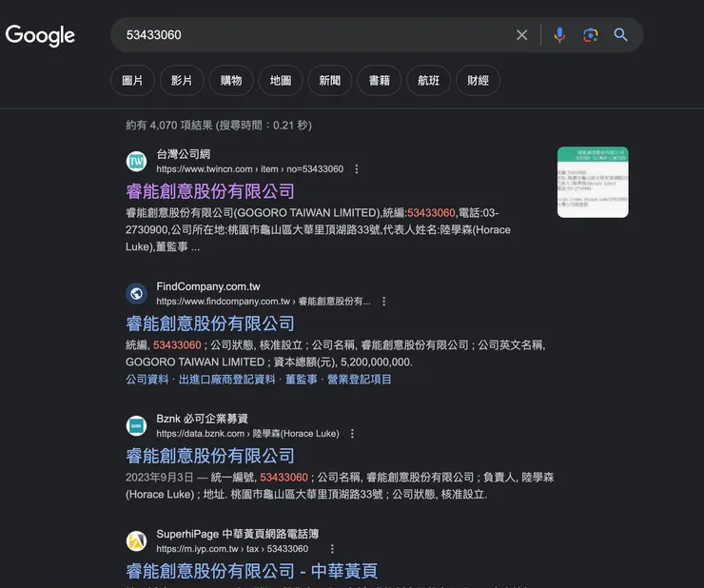This screenshot has width=704, height=588.
Task: Click the 約有 4,070 項結果 stats text
Action: click(x=219, y=125)
